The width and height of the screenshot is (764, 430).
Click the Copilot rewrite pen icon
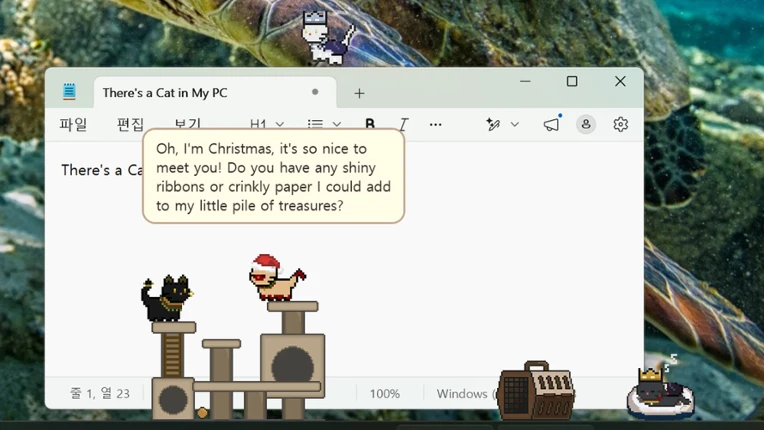(x=493, y=124)
